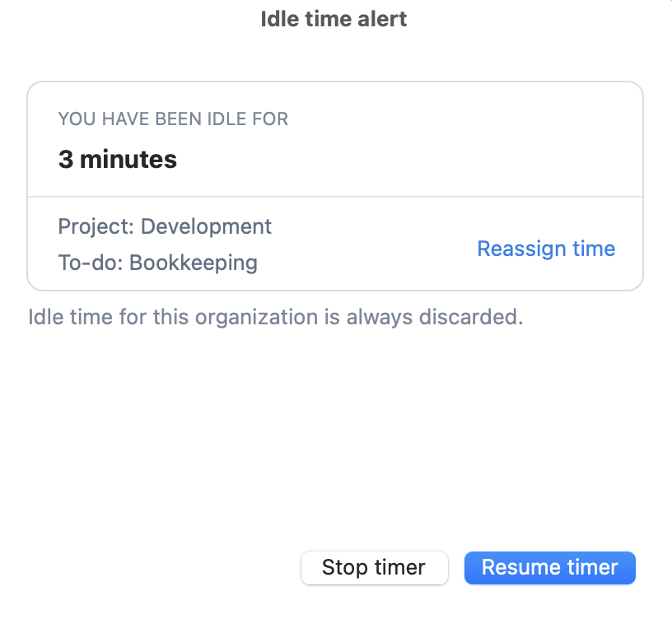This screenshot has width=672, height=619.
Task: Open the Reassign time link
Action: (x=547, y=249)
